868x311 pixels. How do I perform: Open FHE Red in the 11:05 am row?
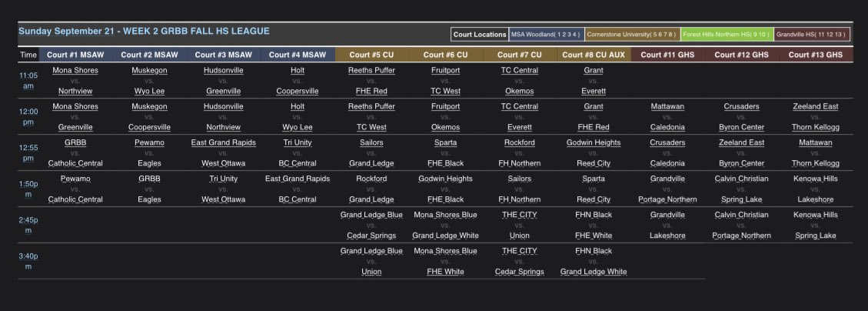371,91
